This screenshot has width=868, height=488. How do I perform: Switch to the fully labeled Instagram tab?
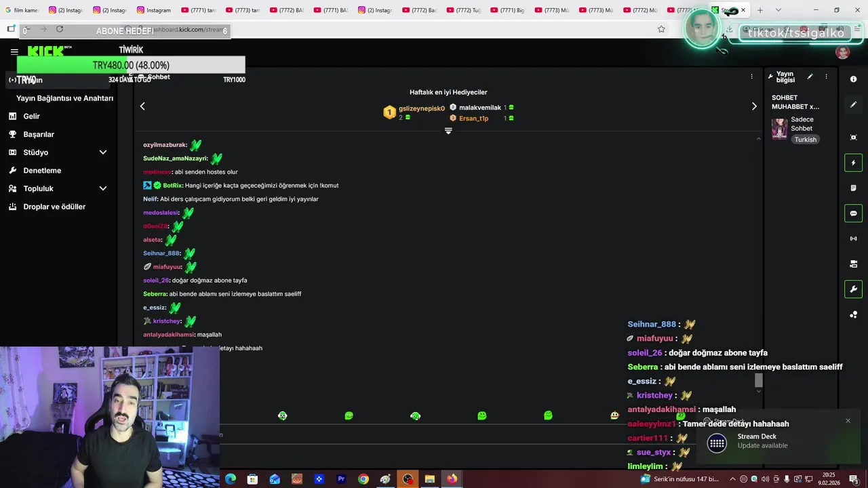154,10
